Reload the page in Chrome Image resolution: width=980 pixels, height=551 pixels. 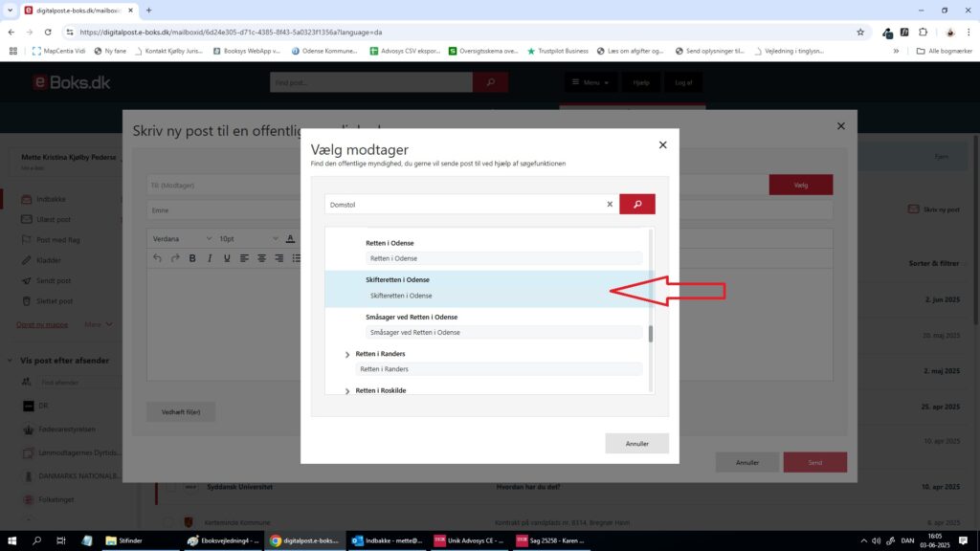pos(48,32)
